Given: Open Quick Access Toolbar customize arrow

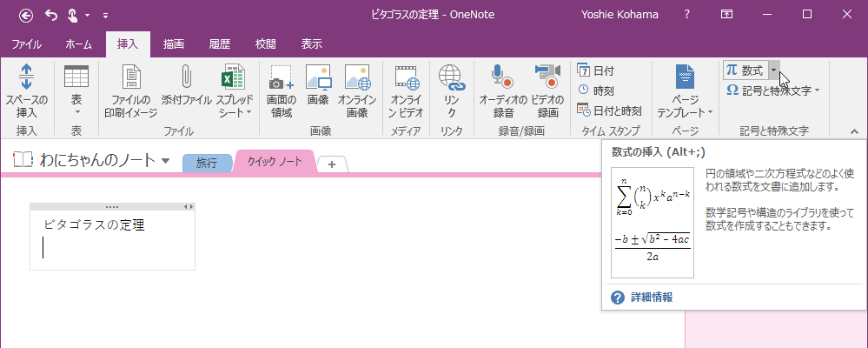Looking at the screenshot, I should click(105, 16).
